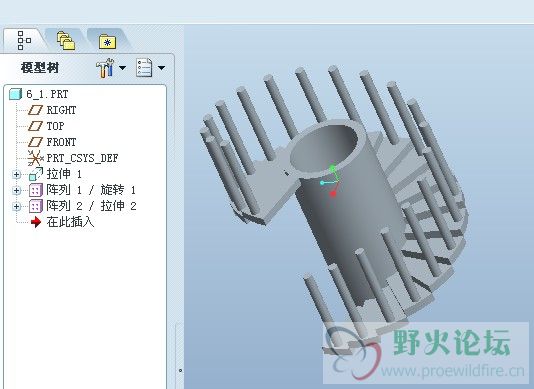Viewport: 534px width, 389px height.
Task: Open the Folder Browser navigator tab
Action: point(66,41)
